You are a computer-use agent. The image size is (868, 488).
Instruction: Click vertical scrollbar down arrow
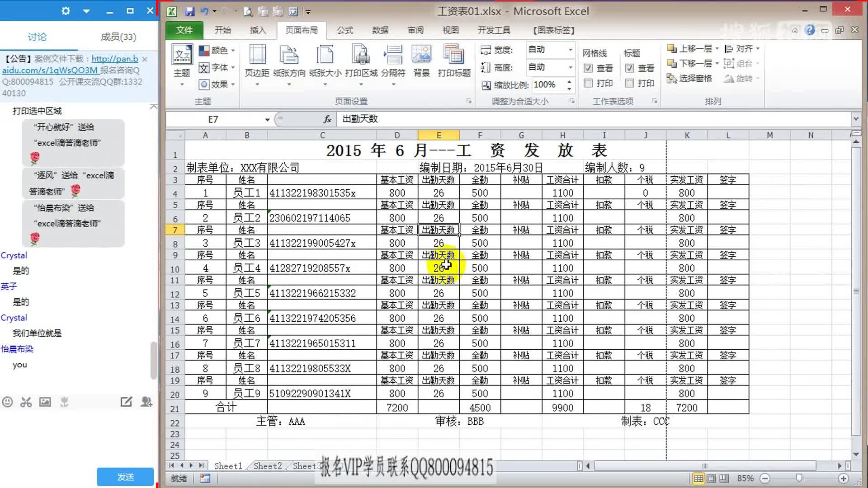click(855, 454)
